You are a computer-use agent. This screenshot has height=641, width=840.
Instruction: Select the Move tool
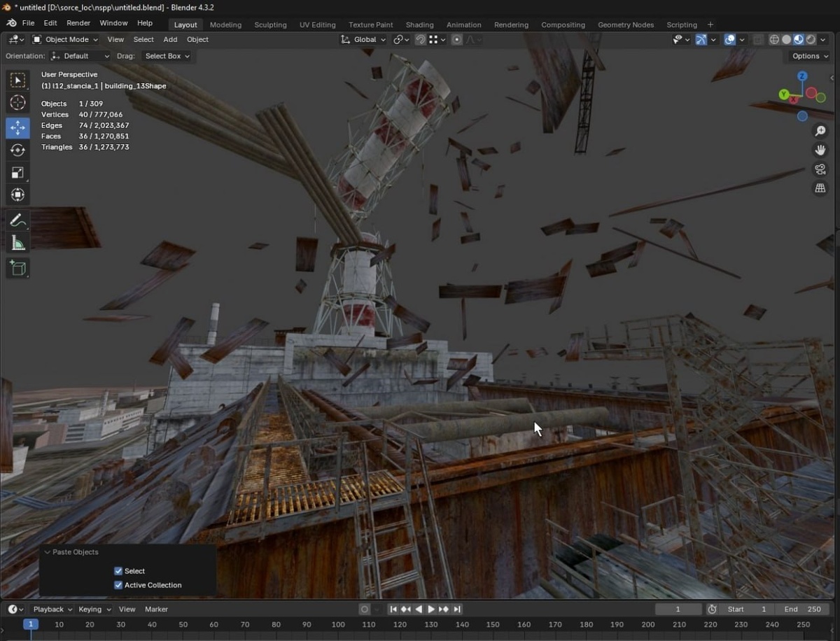[18, 128]
